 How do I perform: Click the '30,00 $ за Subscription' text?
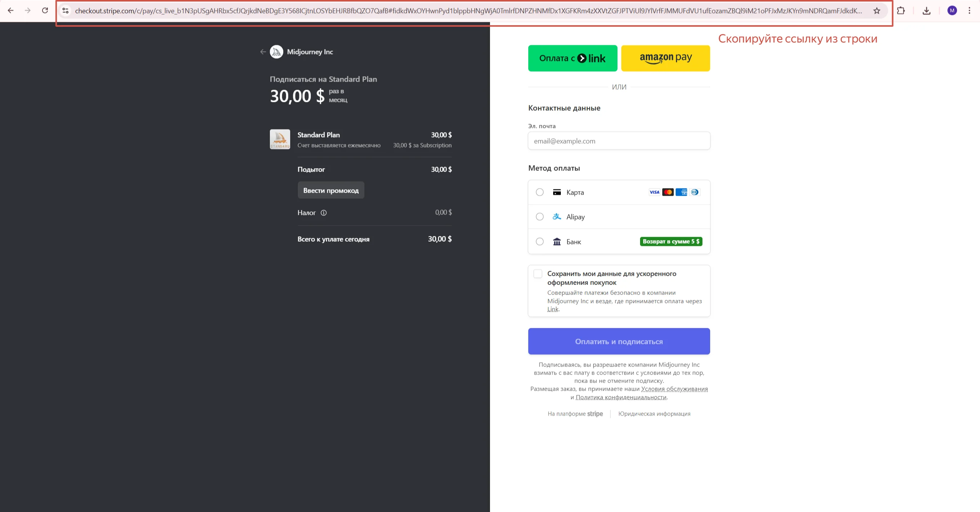tap(422, 146)
